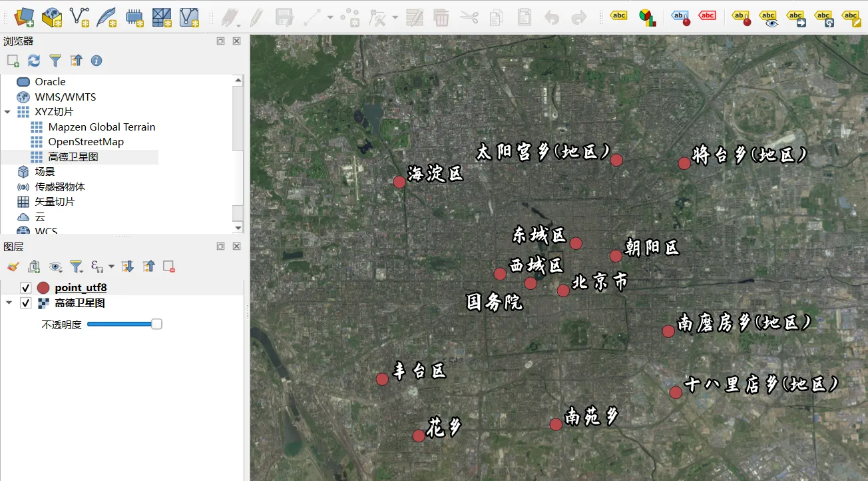Select 高德卫星图 in Browser tree

[x=73, y=157]
